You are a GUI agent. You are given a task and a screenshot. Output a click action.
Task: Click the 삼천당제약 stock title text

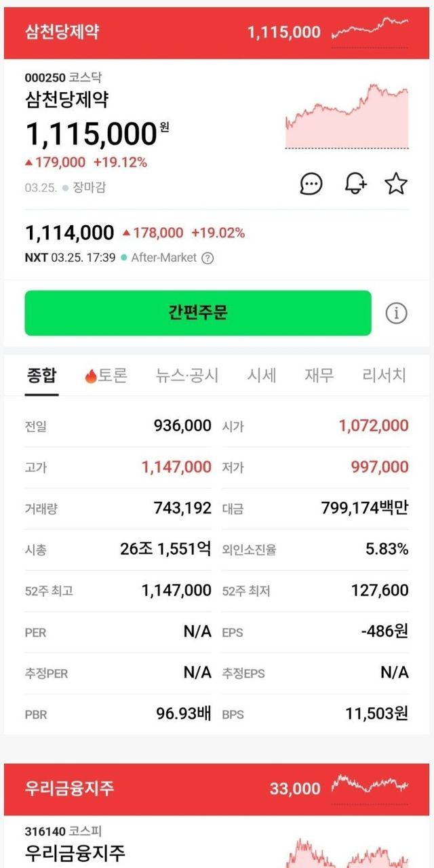66,100
